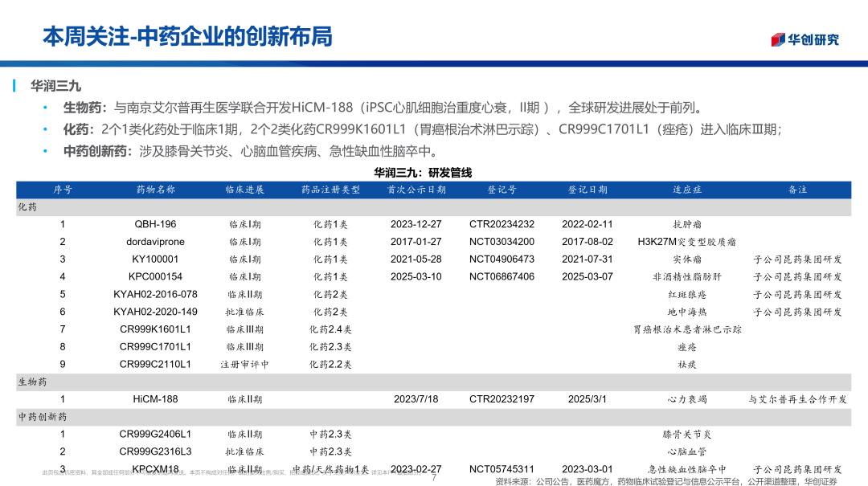Click the indication 实体瘤
Image resolution: width=868 pixels, height=486 pixels.
click(687, 259)
